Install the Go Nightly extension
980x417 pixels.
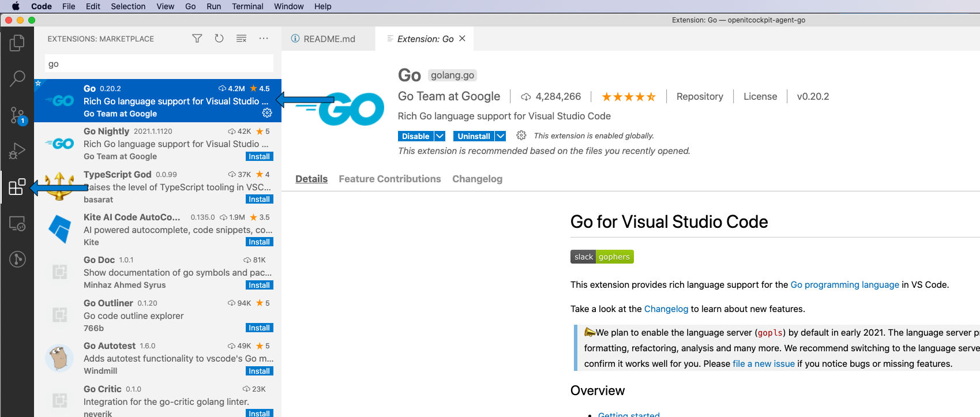click(259, 156)
